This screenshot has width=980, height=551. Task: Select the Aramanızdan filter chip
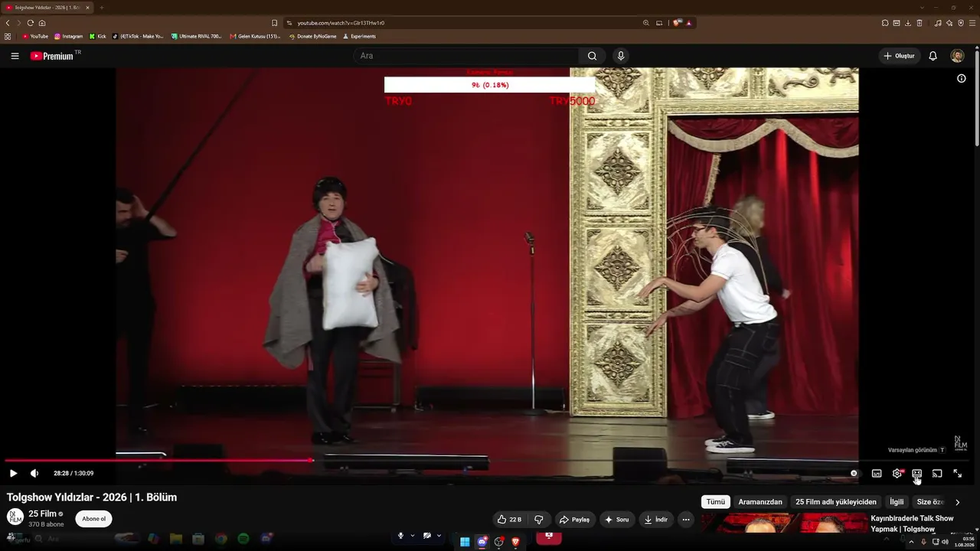(760, 502)
